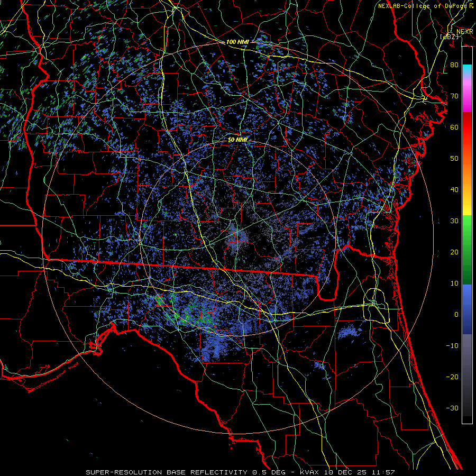Click the red band of the reflectivity color bar
This screenshot has width=476, height=476.
tap(467, 127)
